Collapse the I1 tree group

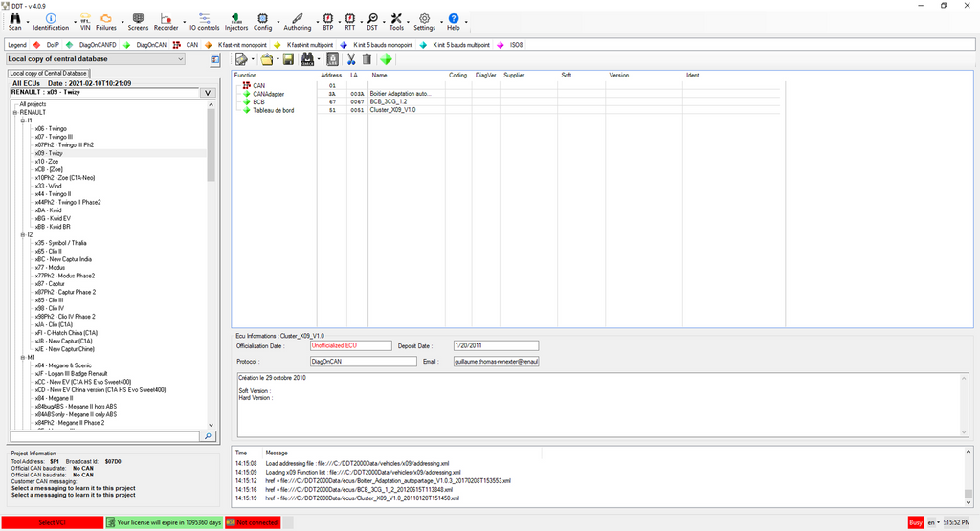pyautogui.click(x=23, y=121)
